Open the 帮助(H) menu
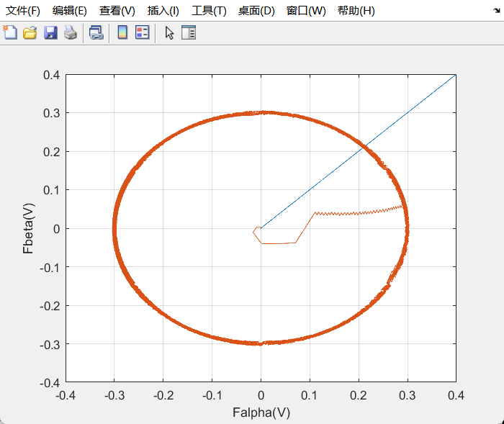Image resolution: width=504 pixels, height=424 pixels. (356, 11)
